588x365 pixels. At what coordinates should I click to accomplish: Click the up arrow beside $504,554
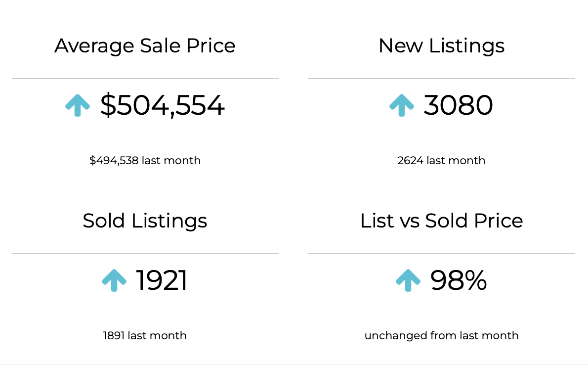(78, 105)
